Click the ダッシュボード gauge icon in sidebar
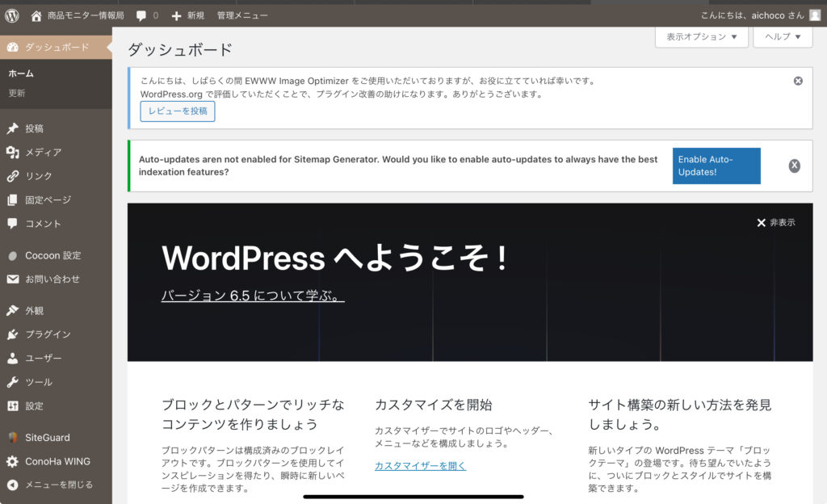This screenshot has height=504, width=827. (13, 48)
